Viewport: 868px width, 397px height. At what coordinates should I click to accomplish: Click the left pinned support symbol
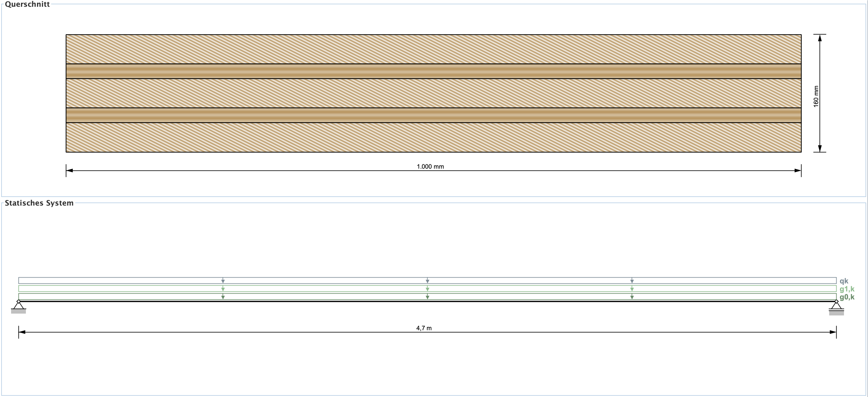(18, 306)
